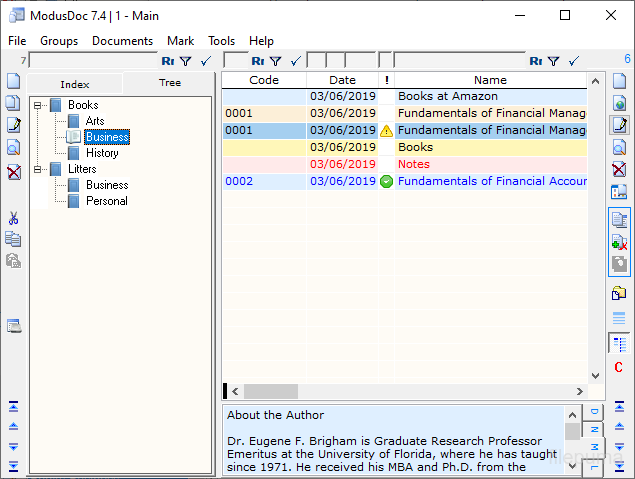Click the red C icon in right toolbar
This screenshot has width=635, height=479.
click(x=619, y=368)
